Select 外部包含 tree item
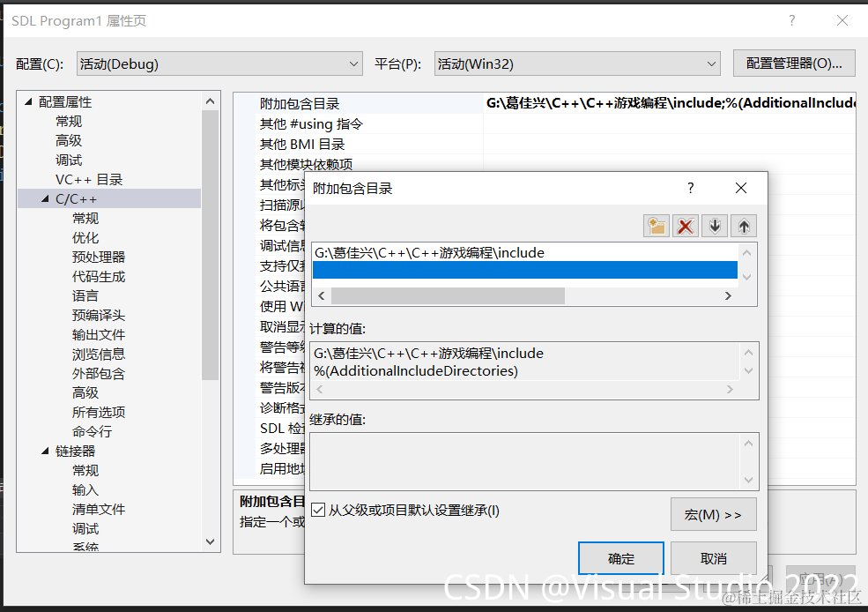Image resolution: width=868 pixels, height=612 pixels. pyautogui.click(x=99, y=373)
